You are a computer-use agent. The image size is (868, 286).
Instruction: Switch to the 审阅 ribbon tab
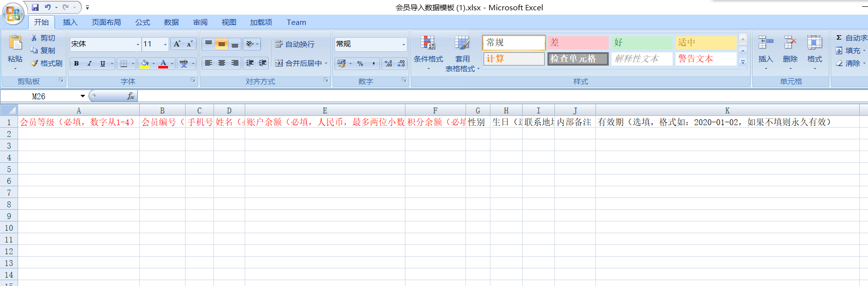tap(200, 22)
